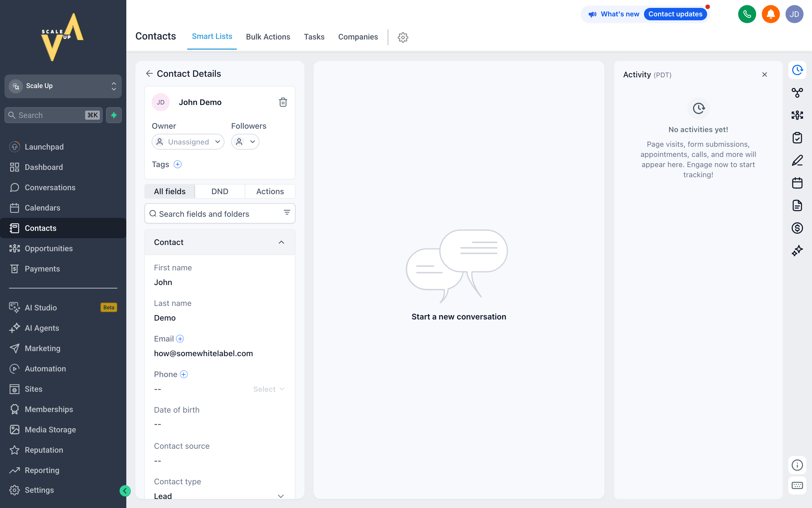Open Activity clock icon in right rail
The image size is (812, 508).
[x=797, y=70]
